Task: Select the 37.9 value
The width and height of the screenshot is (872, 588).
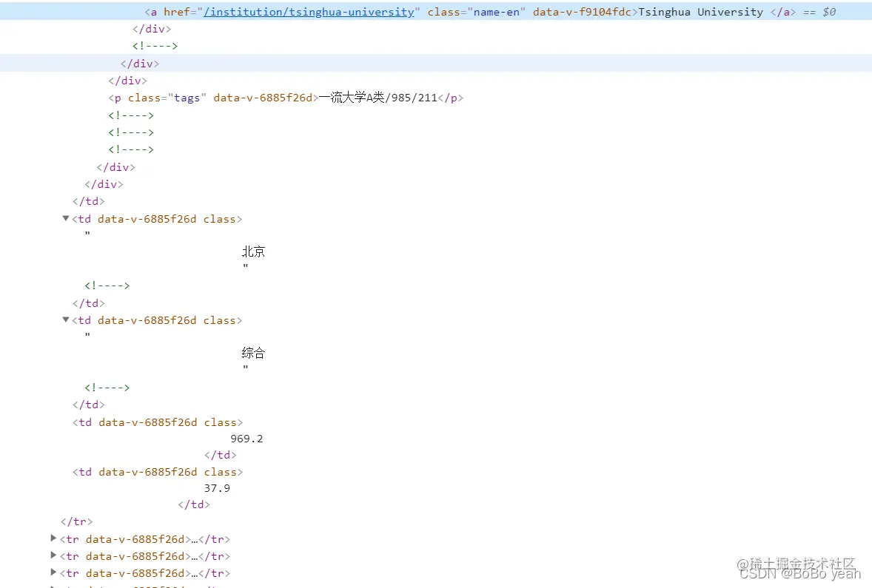Action: point(217,488)
